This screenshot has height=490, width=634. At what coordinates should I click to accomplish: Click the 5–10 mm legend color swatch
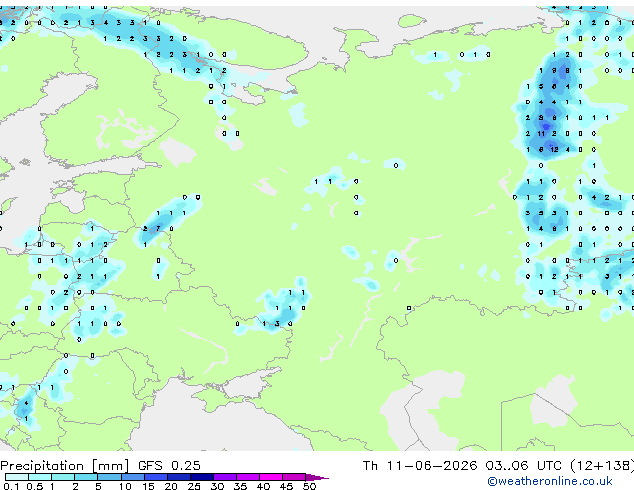coord(109,477)
